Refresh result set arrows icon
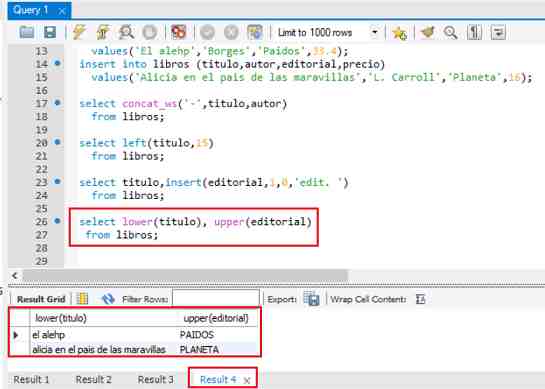This screenshot has height=389, width=545. pyautogui.click(x=108, y=299)
